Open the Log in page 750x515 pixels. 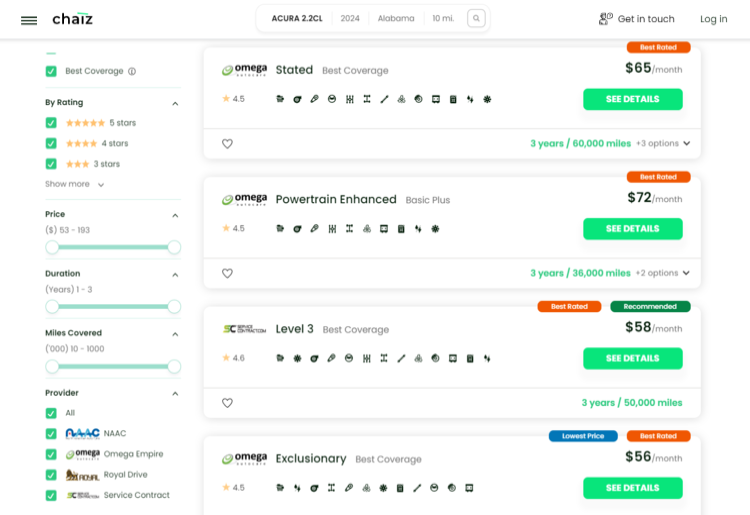pos(713,19)
